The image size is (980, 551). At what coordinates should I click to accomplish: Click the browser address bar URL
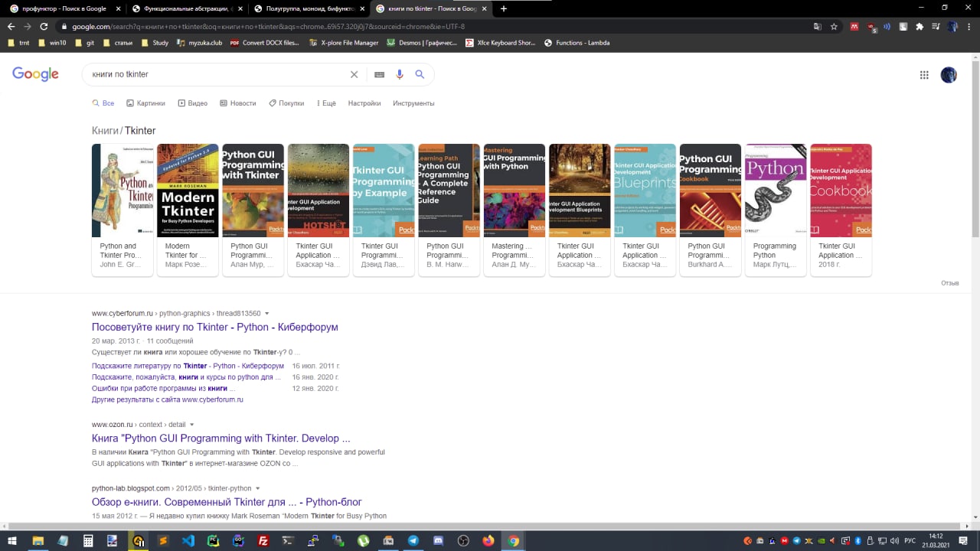tap(268, 26)
